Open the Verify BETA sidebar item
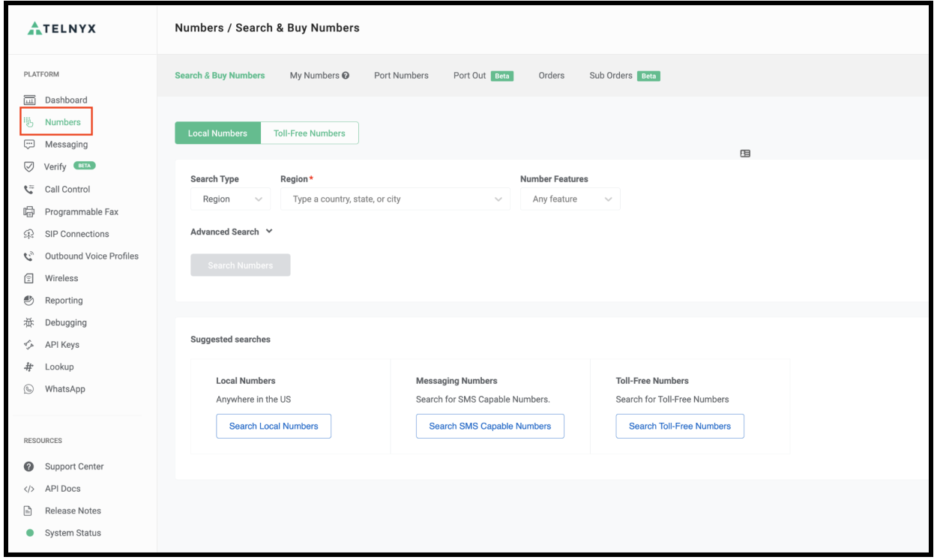 70,166
